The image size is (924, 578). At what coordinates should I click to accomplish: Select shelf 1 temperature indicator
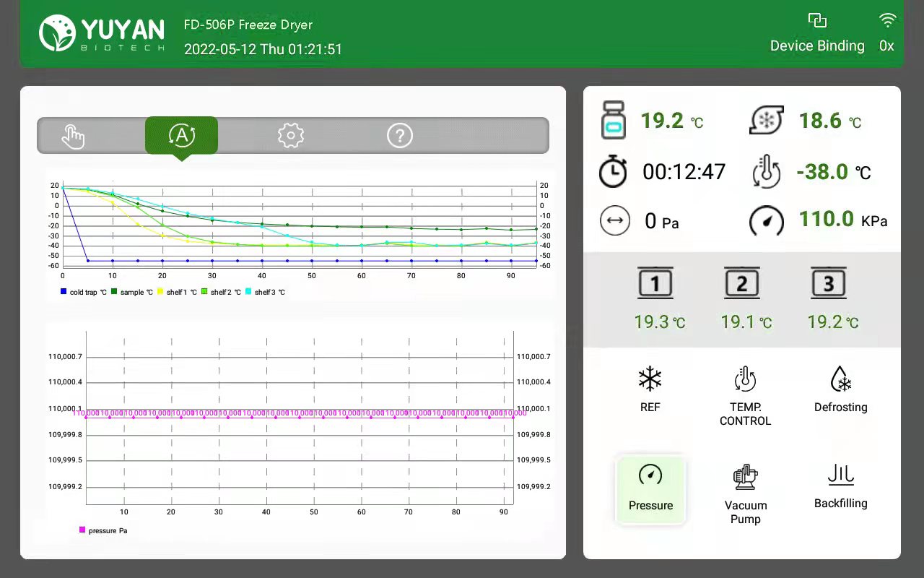coord(655,284)
